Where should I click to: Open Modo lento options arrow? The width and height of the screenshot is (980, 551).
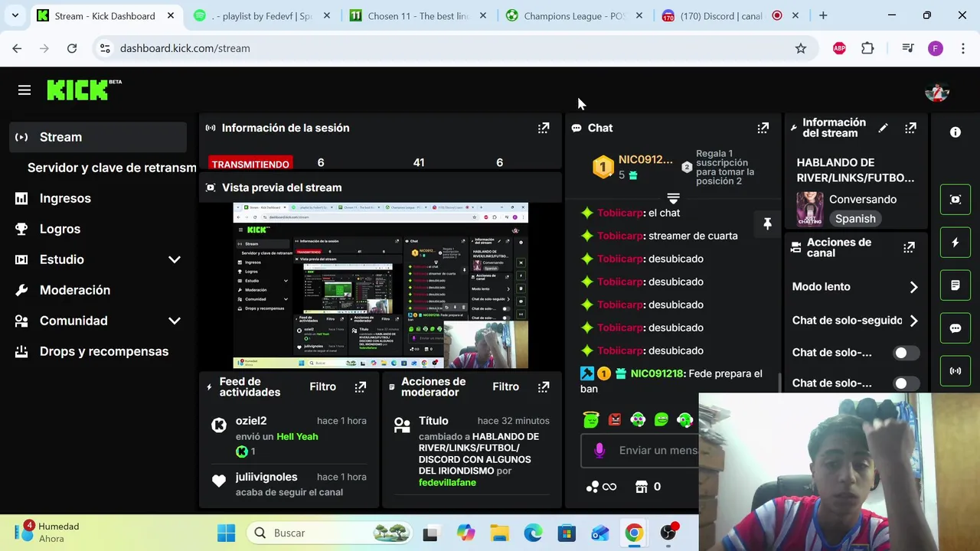(913, 287)
